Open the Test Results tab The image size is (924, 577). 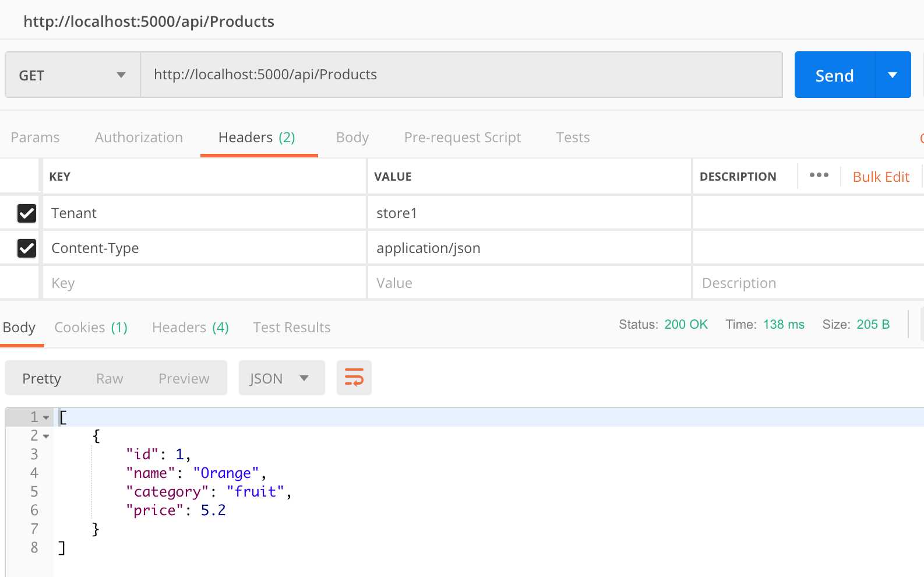tap(292, 328)
